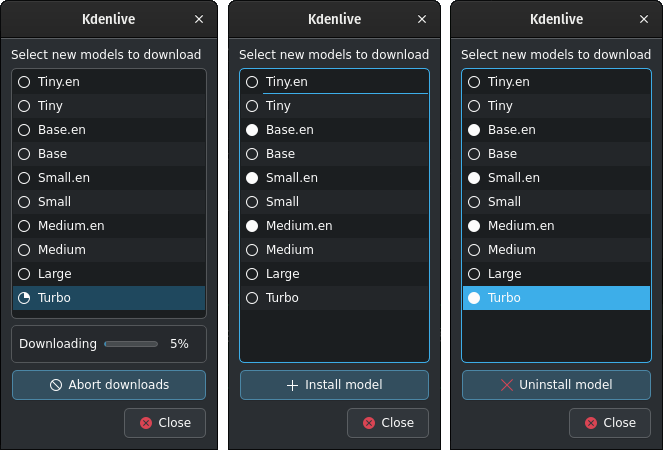Close left Kdenlive dialog with title X
This screenshot has width=663, height=450.
click(x=199, y=19)
